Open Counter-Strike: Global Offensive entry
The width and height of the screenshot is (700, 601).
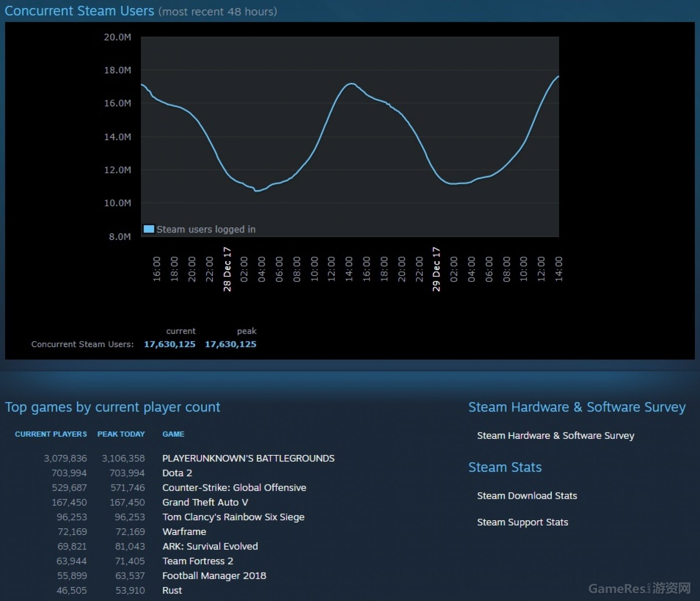[234, 487]
